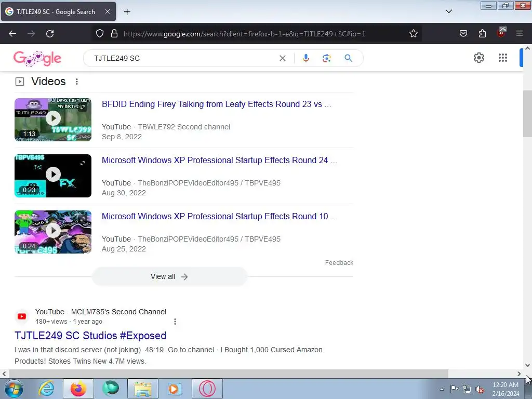This screenshot has width=532, height=399.
Task: Open the Google apps grid
Action: 503,58
